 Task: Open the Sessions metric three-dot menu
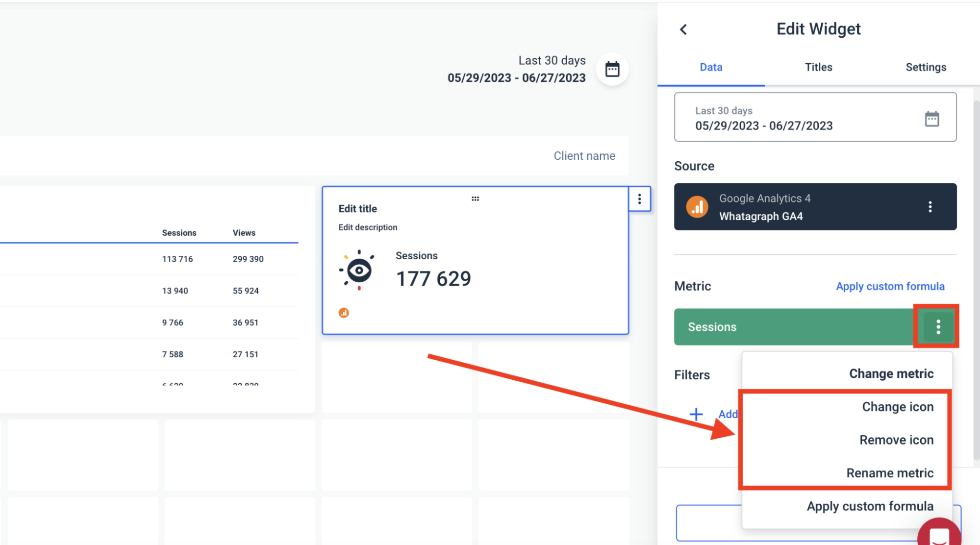click(x=938, y=327)
